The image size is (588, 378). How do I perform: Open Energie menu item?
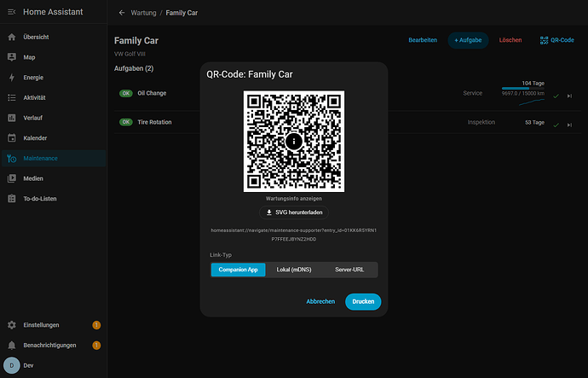pyautogui.click(x=54, y=78)
